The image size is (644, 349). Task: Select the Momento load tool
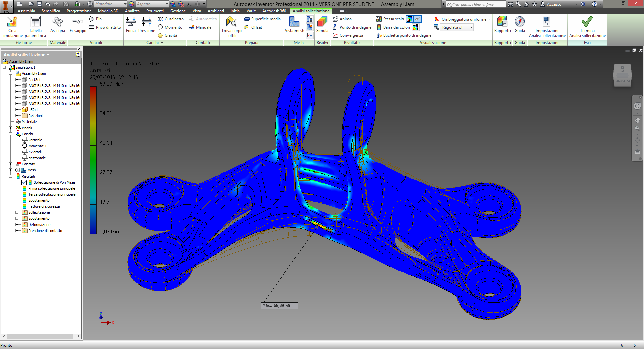[170, 27]
